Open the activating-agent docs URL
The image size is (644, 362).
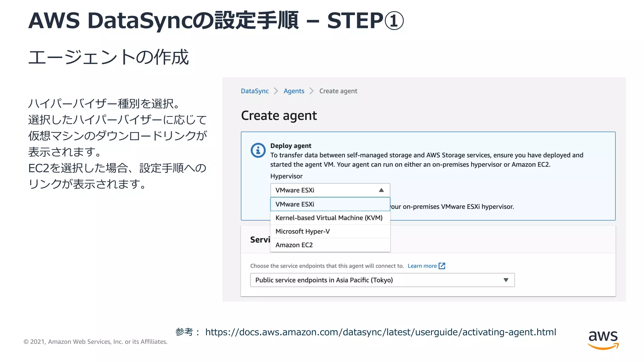pos(381,332)
